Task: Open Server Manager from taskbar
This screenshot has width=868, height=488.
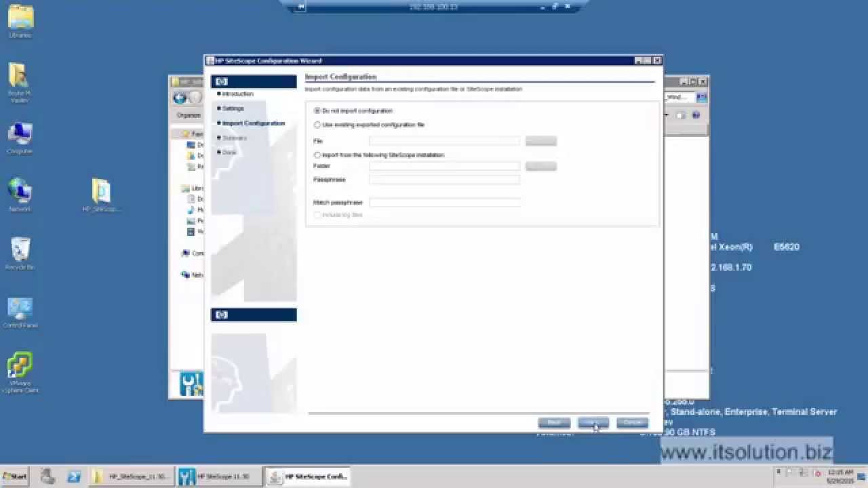Action: tap(47, 476)
